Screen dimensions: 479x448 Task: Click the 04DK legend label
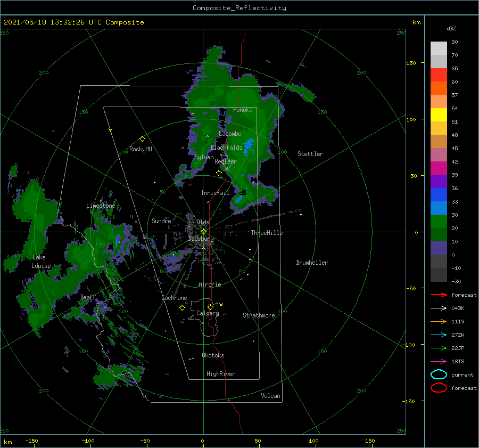(x=458, y=308)
